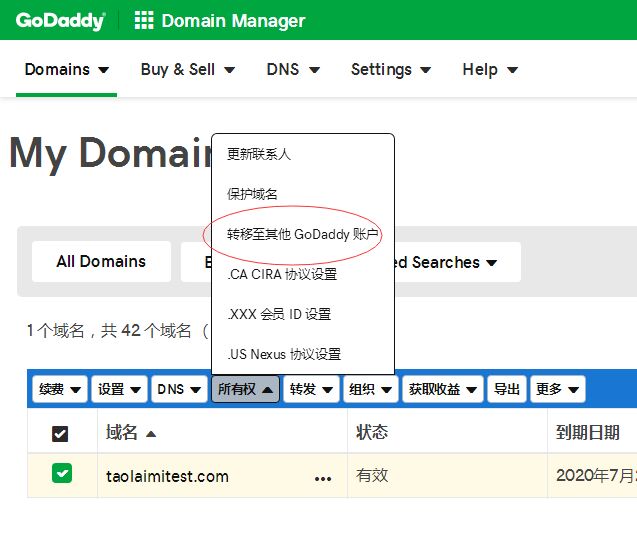Click the 导出 export button
The height and width of the screenshot is (543, 637).
pyautogui.click(x=507, y=389)
